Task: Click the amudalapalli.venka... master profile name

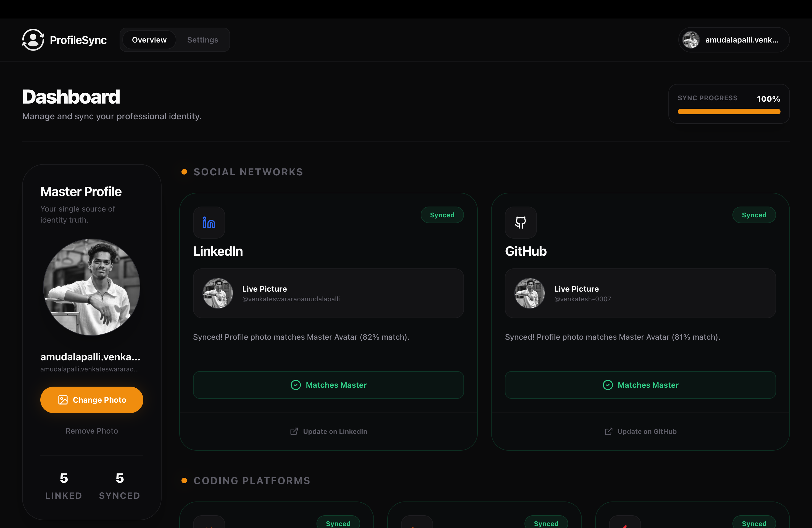Action: [x=90, y=357]
